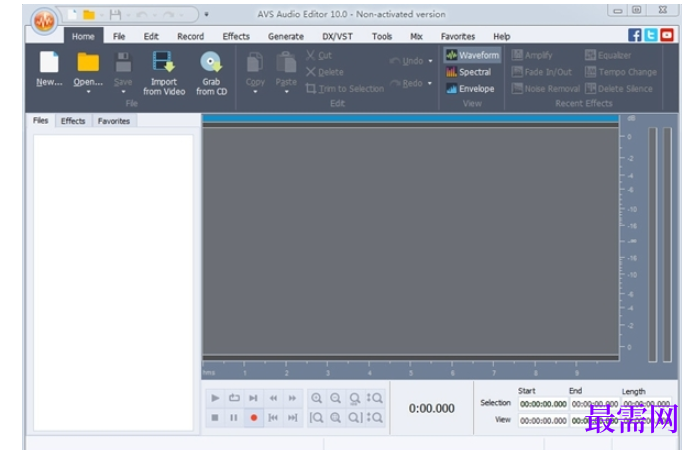Apply the Noise Removal effect
Screen dimensions: 697x450
[546, 88]
